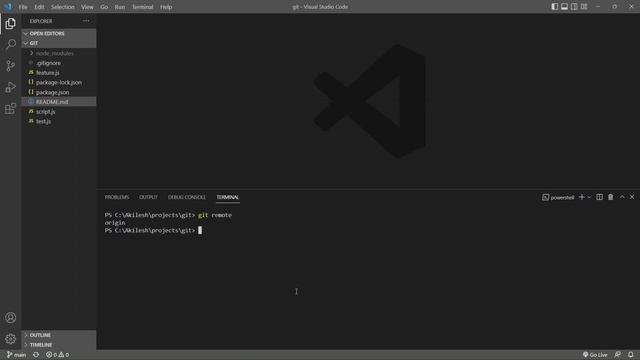The image size is (640, 360).
Task: Open package.json file
Action: [59, 92]
